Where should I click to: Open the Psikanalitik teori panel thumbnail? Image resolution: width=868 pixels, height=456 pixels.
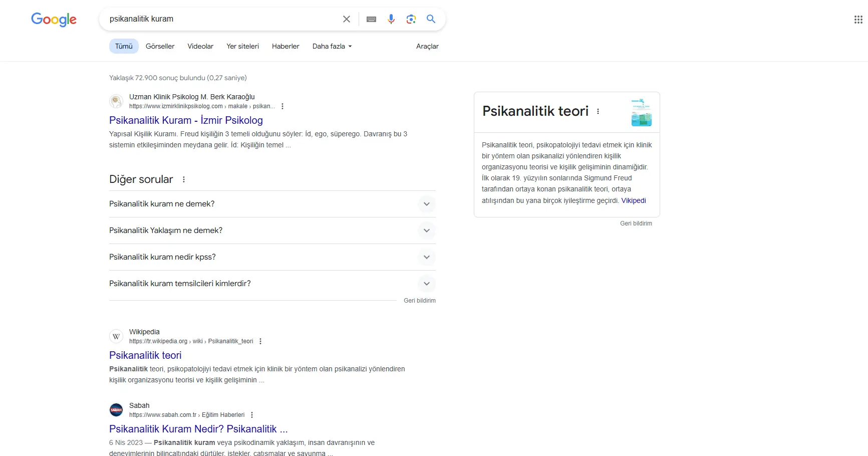click(x=641, y=112)
